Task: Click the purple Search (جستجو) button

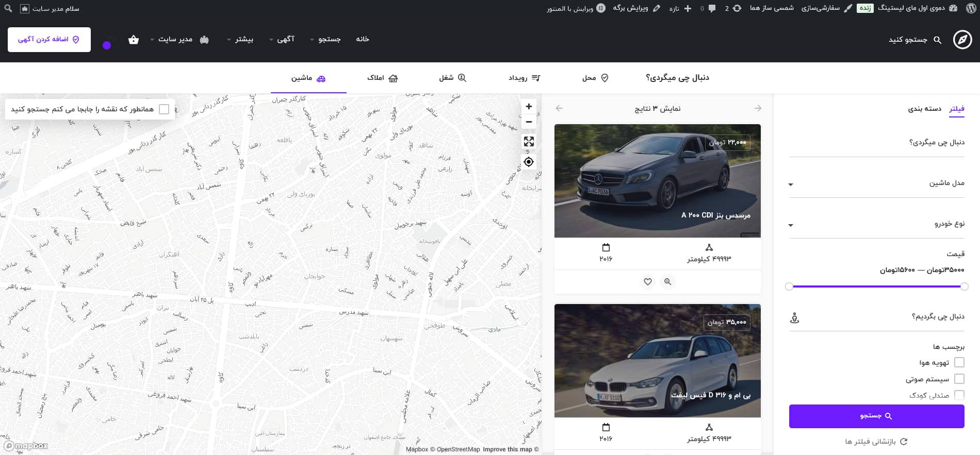Action: click(x=877, y=416)
